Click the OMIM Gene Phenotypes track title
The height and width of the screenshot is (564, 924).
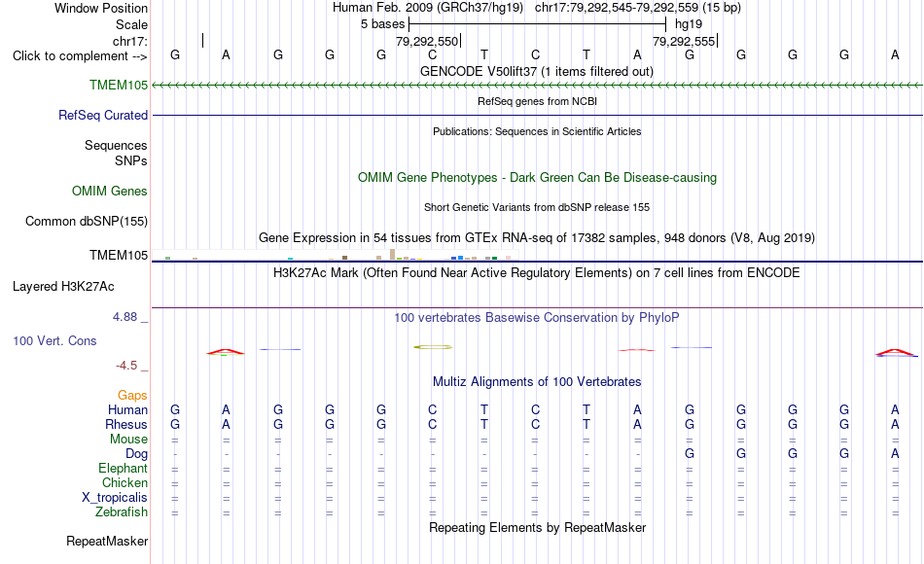(x=537, y=177)
